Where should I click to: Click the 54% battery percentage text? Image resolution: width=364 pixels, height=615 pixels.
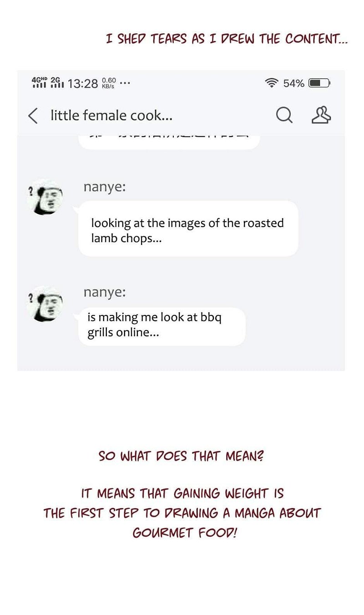(x=293, y=83)
